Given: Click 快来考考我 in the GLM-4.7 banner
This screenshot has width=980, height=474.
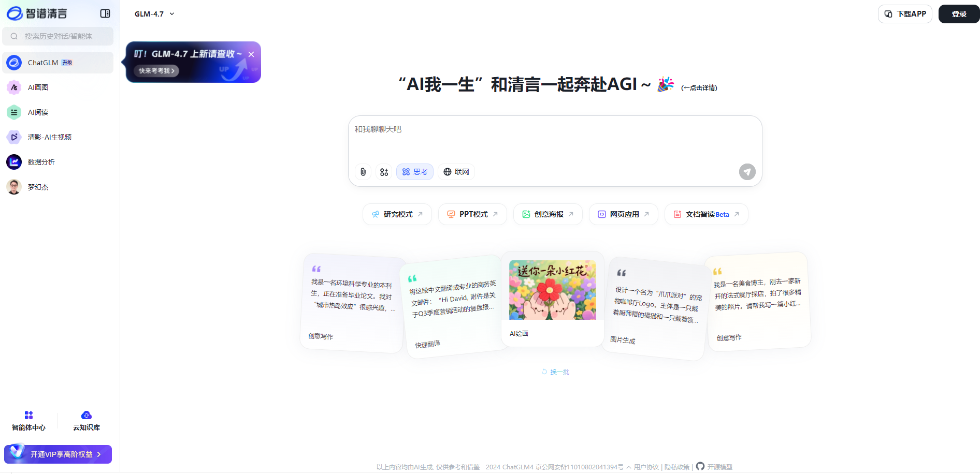Looking at the screenshot, I should [x=155, y=71].
